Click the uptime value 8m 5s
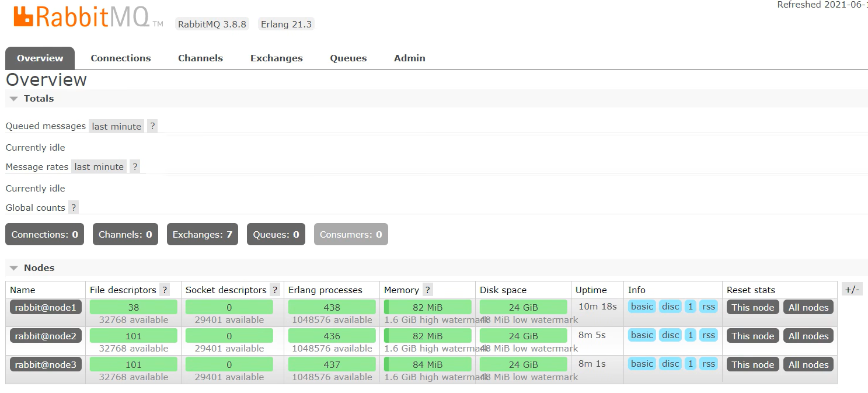 pyautogui.click(x=592, y=335)
